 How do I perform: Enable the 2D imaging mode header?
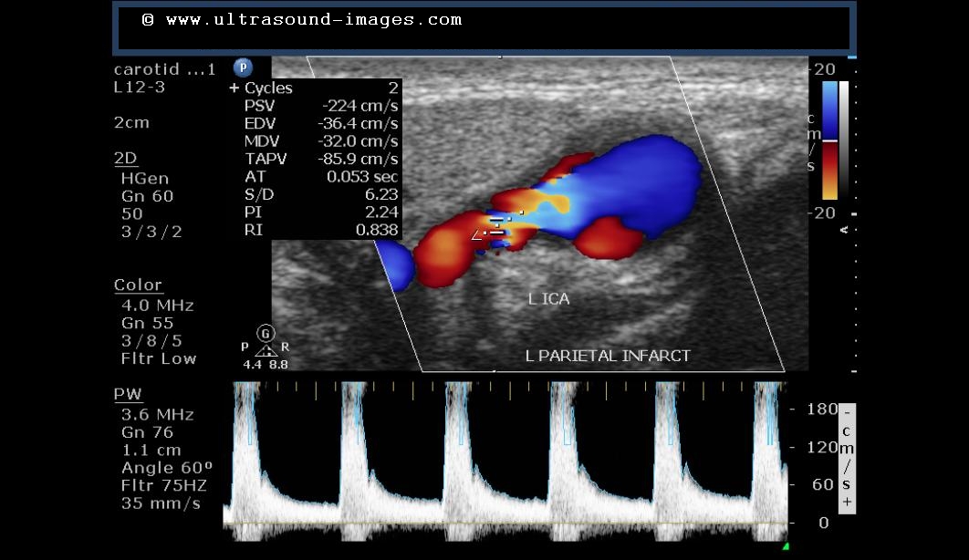coord(124,158)
